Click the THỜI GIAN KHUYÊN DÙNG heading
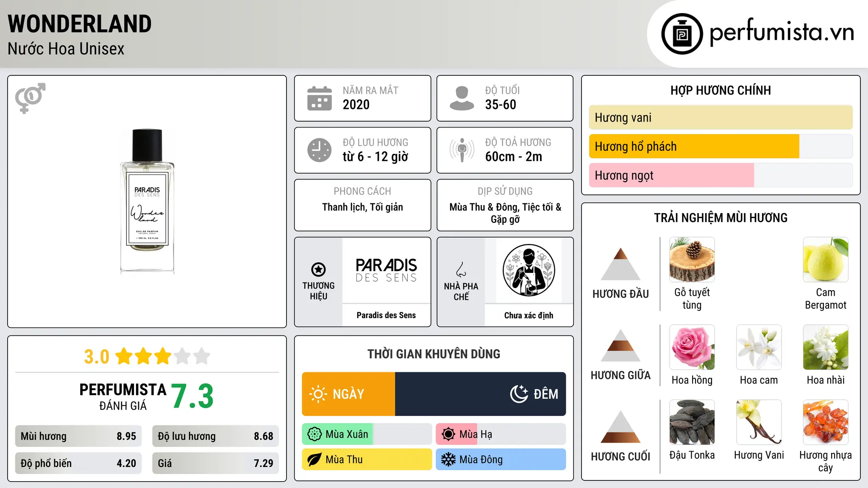Viewport: 868px width, 488px height. [434, 354]
